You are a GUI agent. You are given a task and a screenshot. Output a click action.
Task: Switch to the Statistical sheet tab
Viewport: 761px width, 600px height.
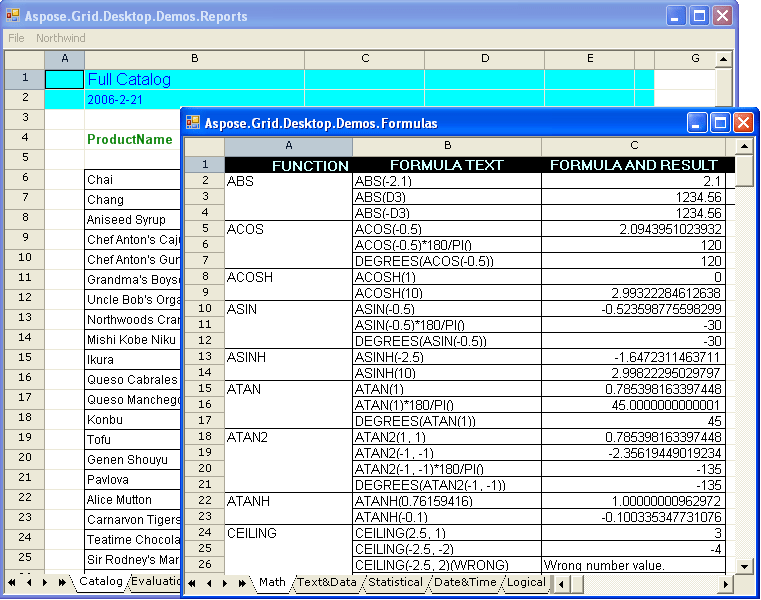point(395,582)
